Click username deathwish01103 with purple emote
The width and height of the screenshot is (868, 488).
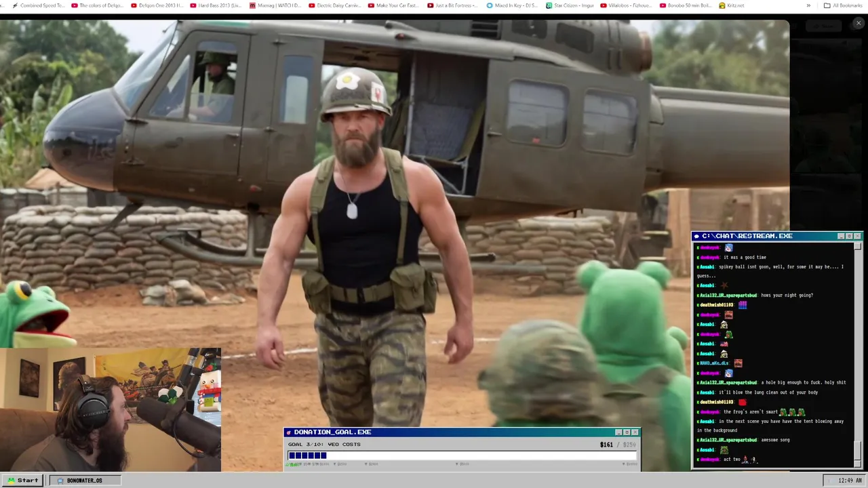click(716, 305)
